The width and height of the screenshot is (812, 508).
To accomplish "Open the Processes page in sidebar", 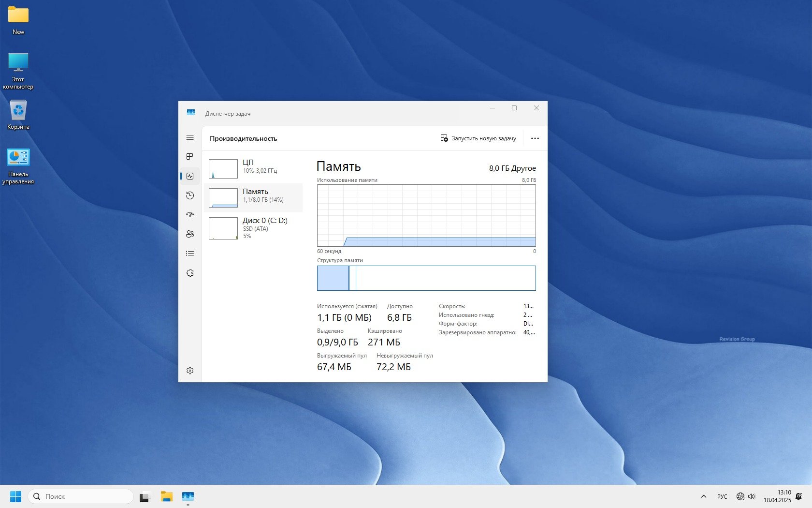I will point(190,157).
